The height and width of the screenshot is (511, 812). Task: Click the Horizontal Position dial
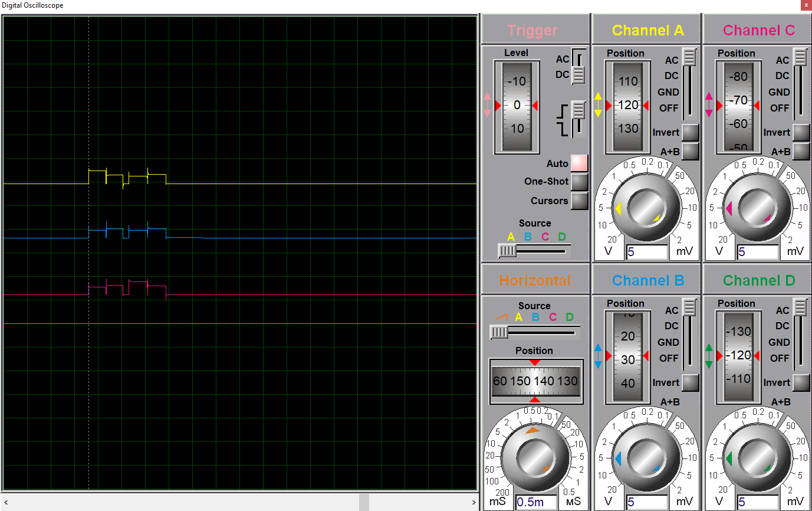point(535,381)
